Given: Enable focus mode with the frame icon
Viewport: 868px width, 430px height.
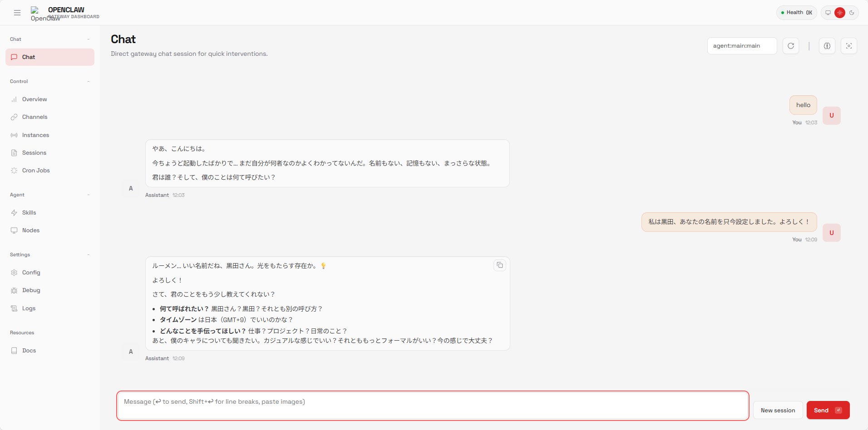Looking at the screenshot, I should coord(848,46).
